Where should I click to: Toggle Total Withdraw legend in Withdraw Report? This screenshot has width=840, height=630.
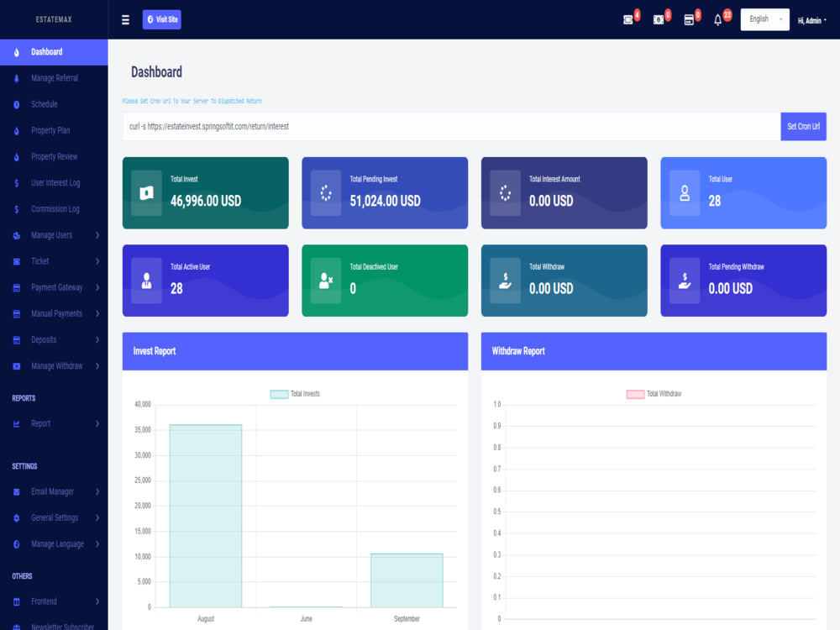(x=654, y=394)
